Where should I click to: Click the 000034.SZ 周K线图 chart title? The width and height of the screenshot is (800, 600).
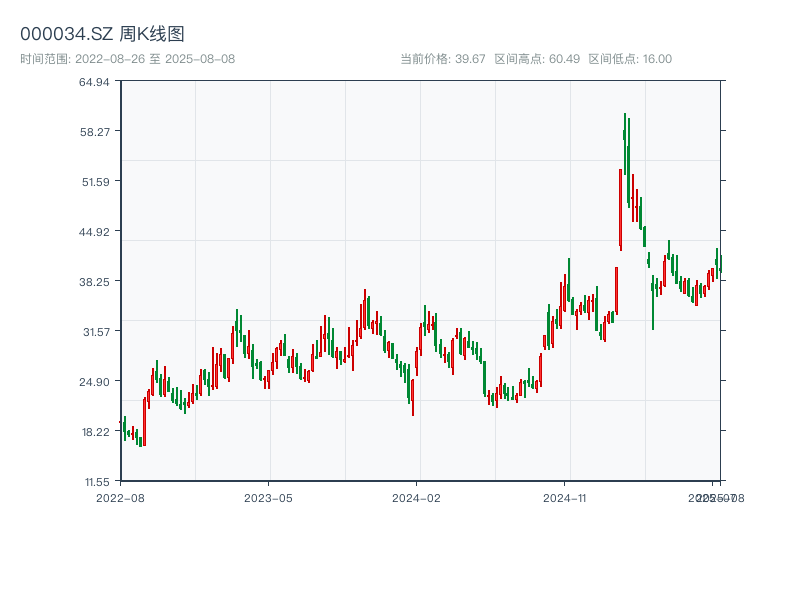point(102,35)
